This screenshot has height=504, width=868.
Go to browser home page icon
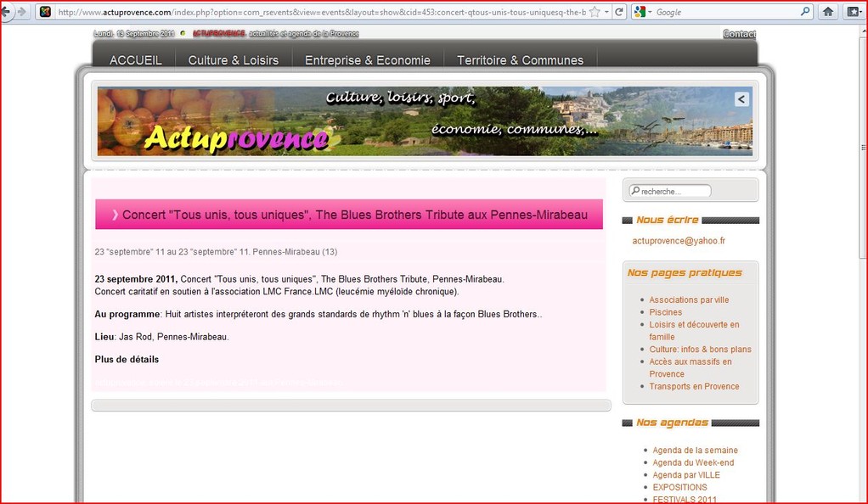(828, 12)
